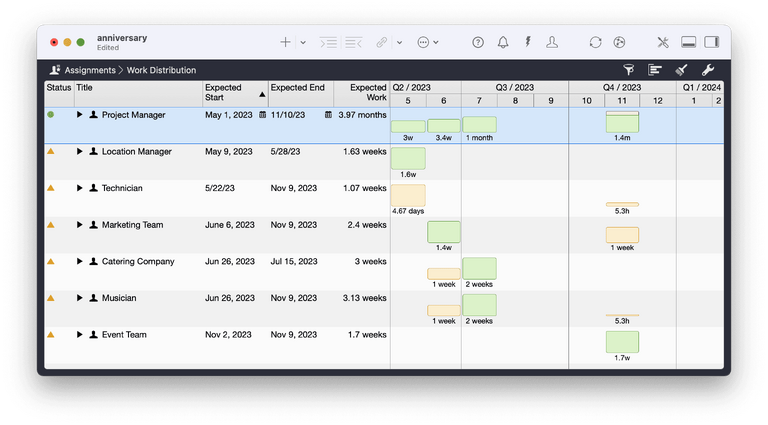Viewport: 768px width, 425px height.
Task: Click the outdent icon in toolbar
Action: point(353,42)
